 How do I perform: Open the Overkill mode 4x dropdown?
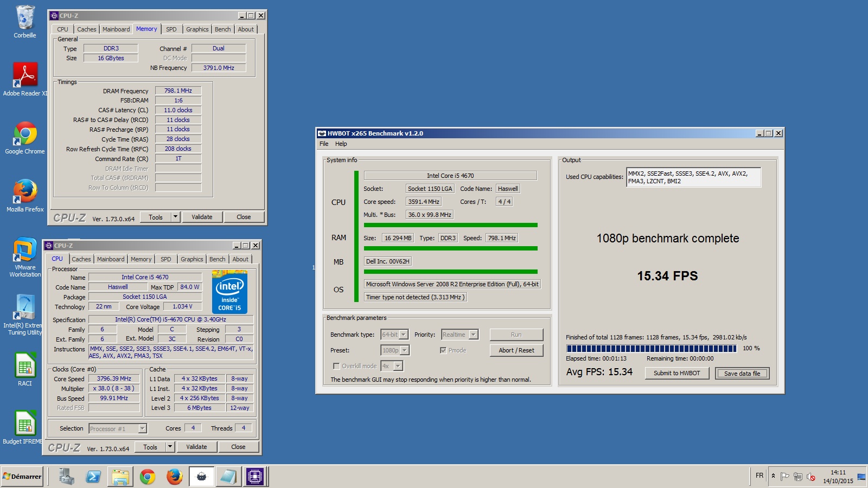398,367
